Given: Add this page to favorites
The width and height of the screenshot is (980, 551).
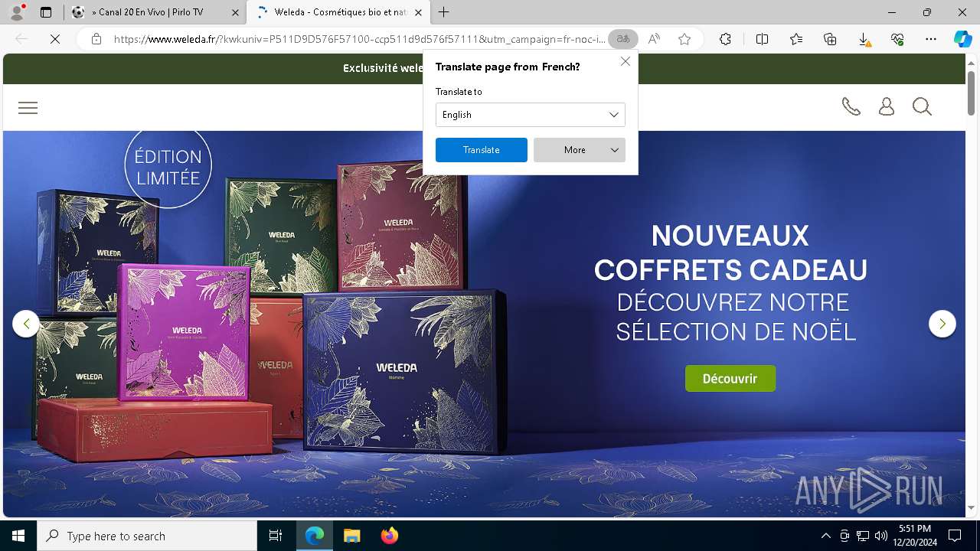Looking at the screenshot, I should pyautogui.click(x=684, y=39).
